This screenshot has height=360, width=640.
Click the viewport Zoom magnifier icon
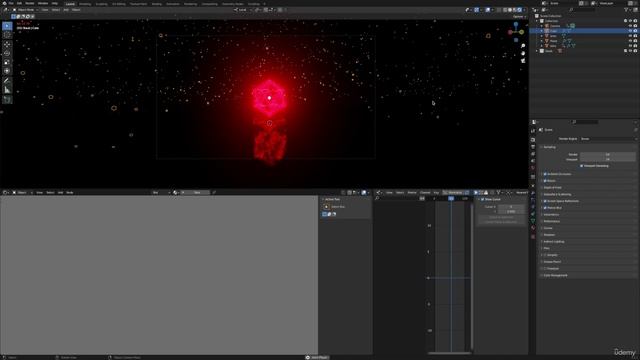coord(523,46)
